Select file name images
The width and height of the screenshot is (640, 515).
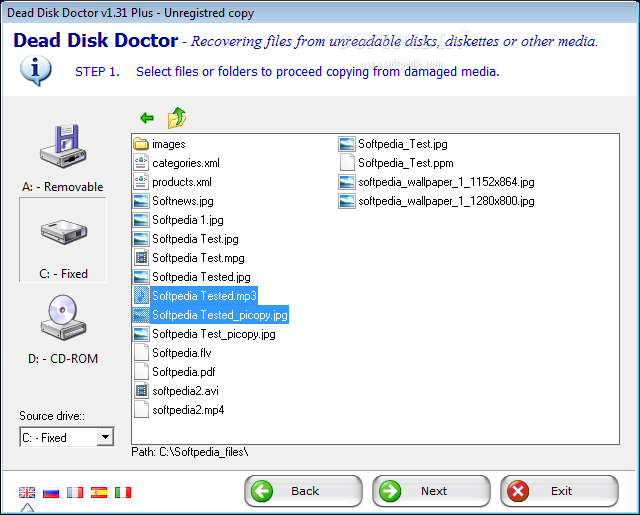click(x=169, y=144)
